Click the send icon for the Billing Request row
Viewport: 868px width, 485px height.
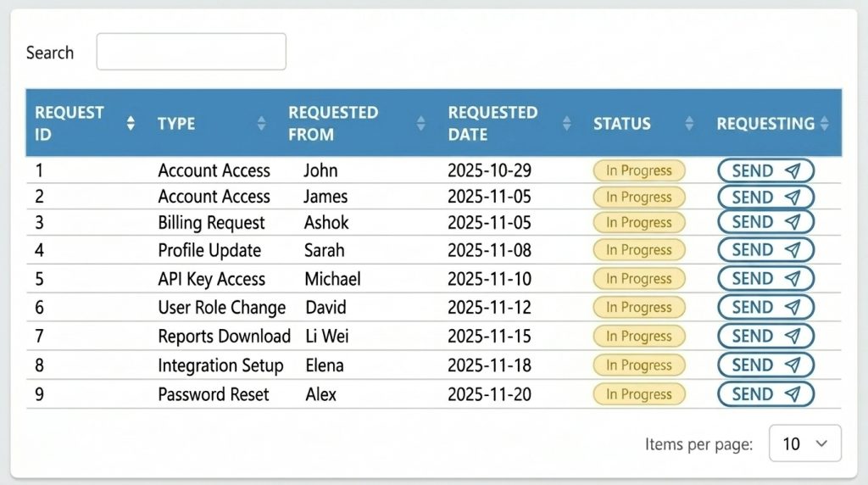(793, 222)
